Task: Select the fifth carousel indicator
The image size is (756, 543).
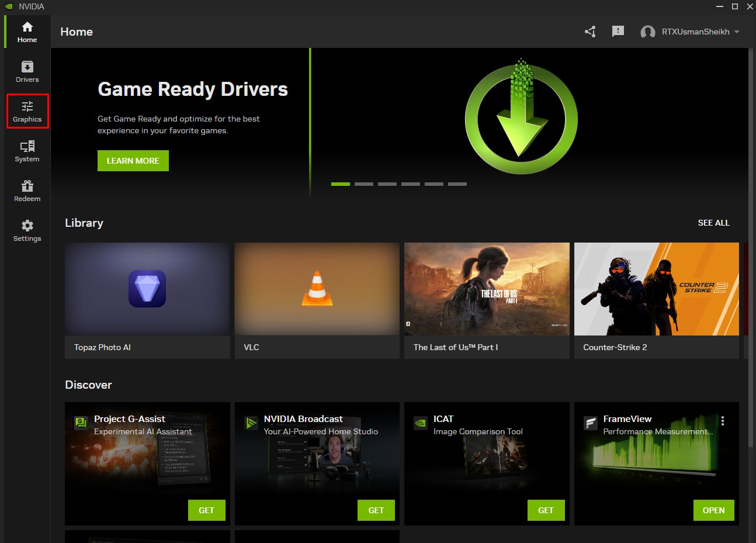Action: click(434, 184)
